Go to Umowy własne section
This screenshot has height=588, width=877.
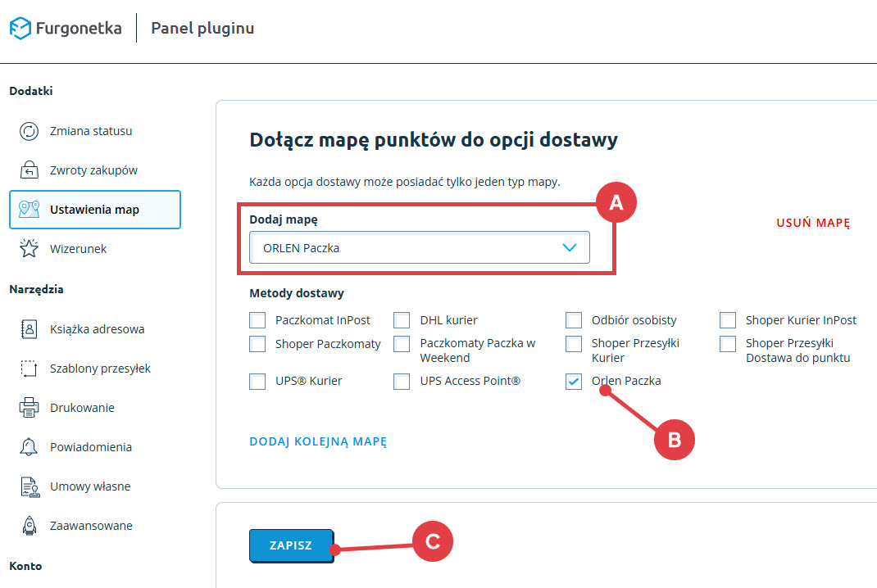(89, 486)
